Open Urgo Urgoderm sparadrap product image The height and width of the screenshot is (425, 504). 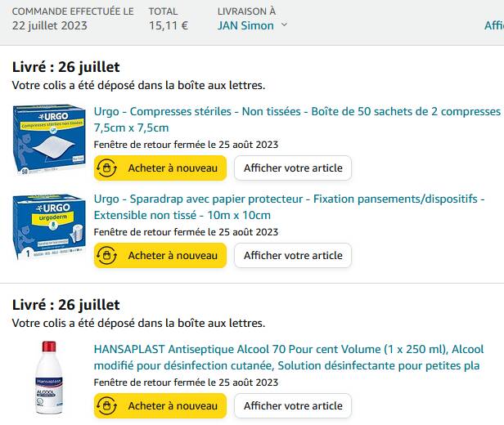coord(49,227)
